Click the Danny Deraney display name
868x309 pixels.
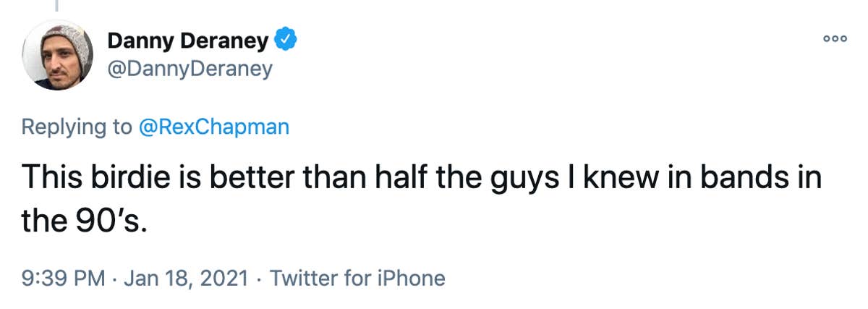point(189,41)
